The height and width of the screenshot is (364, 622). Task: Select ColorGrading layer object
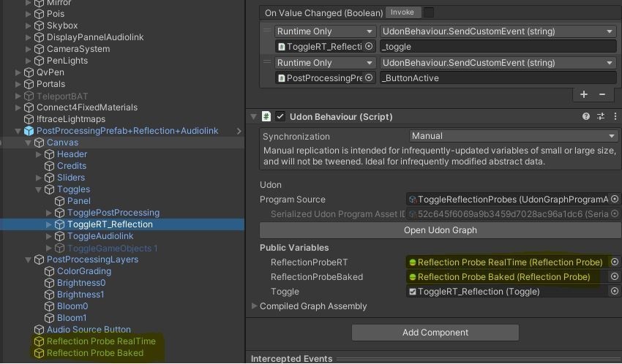(83, 271)
